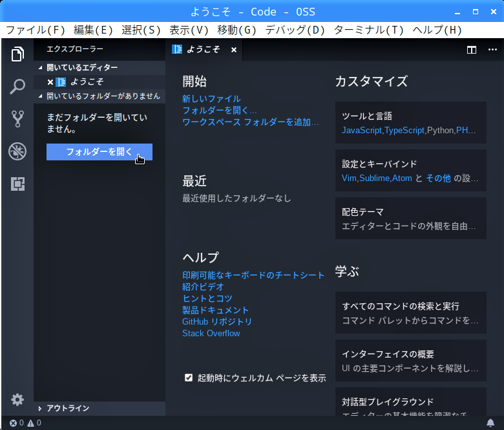Open the Explorer view in activity bar
Viewport: 504px width, 430px height.
17,54
